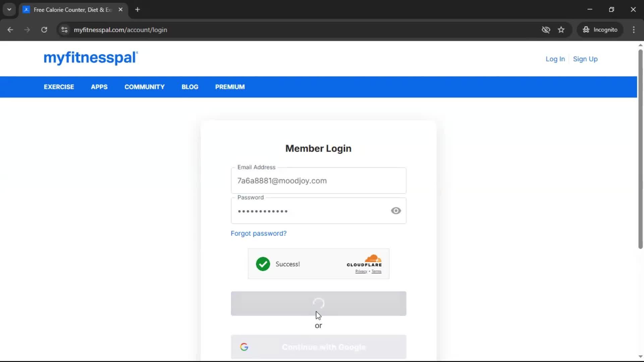Restore down the browser window
Screen dimensions: 644x362
(611, 9)
